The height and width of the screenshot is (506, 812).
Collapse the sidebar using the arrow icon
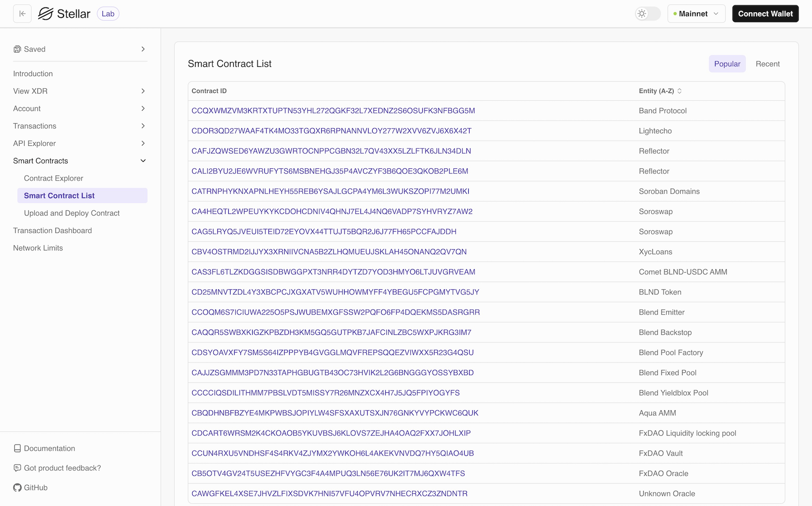[22, 14]
